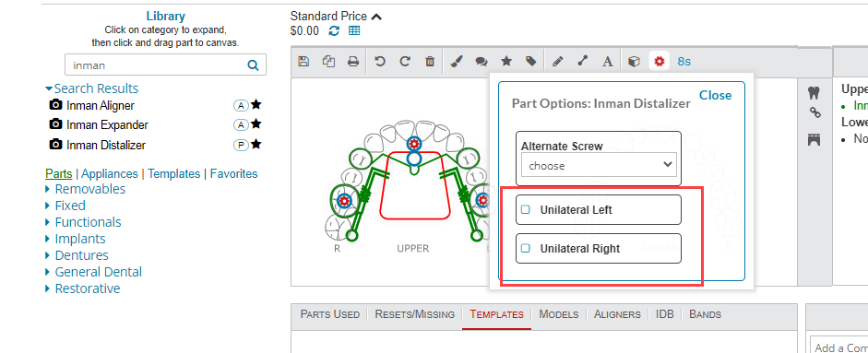Click camera icon beside Inman Expander
This screenshot has width=868, height=353.
pyautogui.click(x=56, y=124)
